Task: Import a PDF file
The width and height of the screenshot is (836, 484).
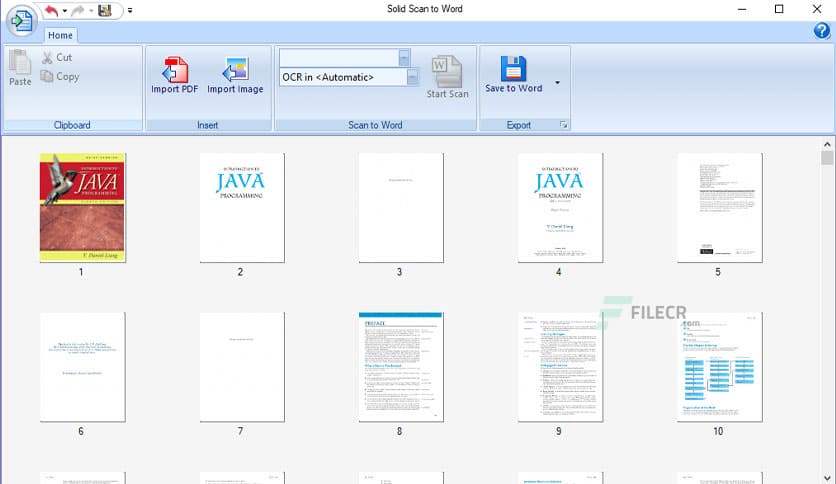Action: click(174, 75)
